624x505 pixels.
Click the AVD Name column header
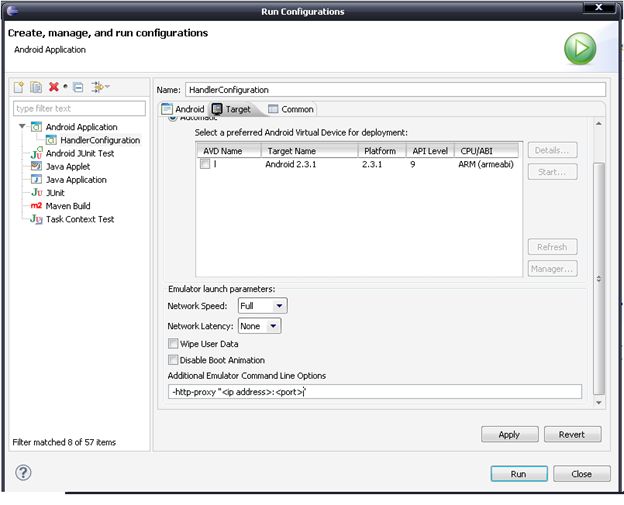tap(228, 151)
